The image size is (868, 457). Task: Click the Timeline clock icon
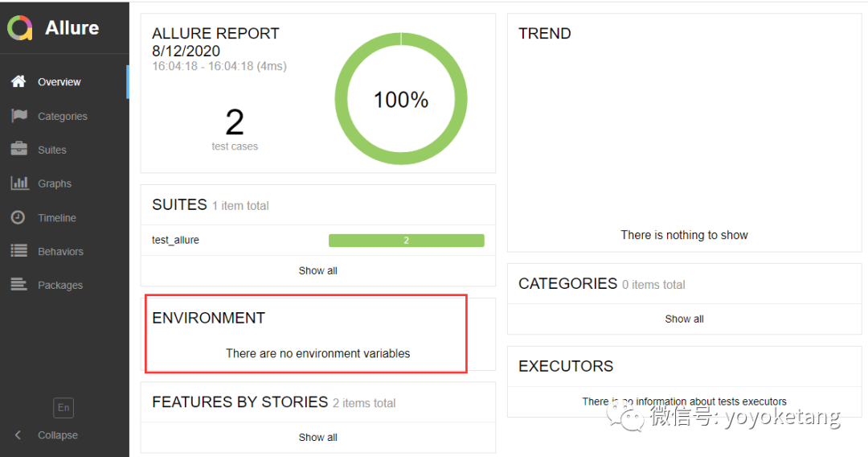tap(18, 217)
